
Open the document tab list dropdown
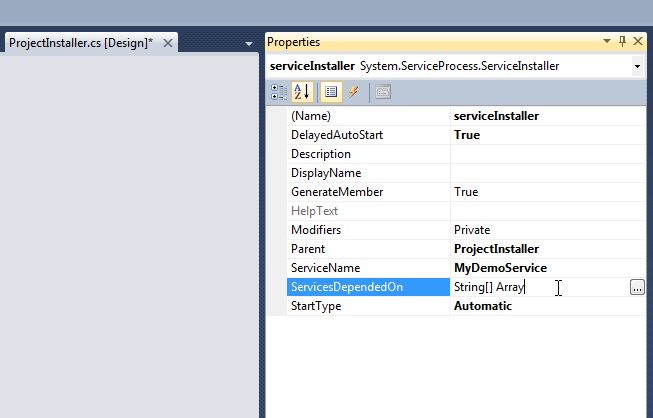pos(249,43)
